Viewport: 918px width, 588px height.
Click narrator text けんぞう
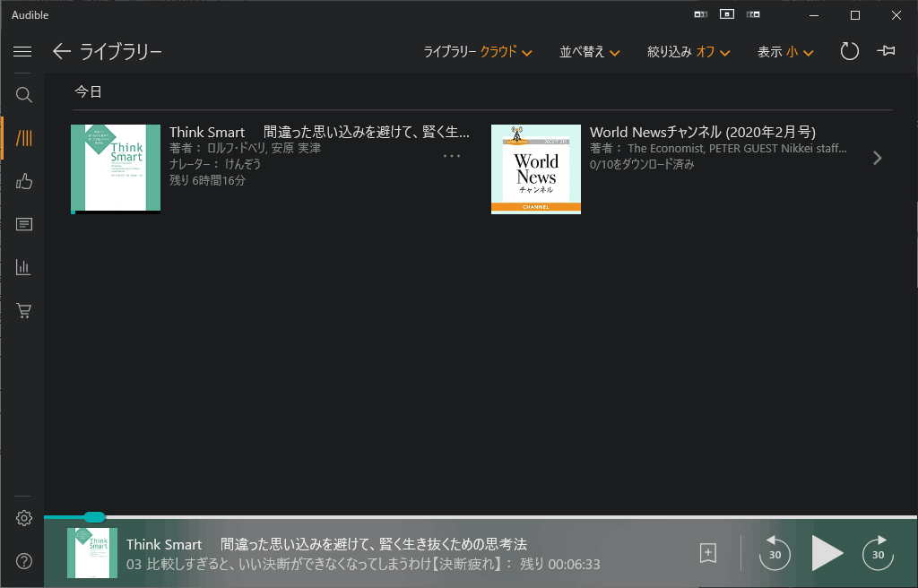pos(242,164)
